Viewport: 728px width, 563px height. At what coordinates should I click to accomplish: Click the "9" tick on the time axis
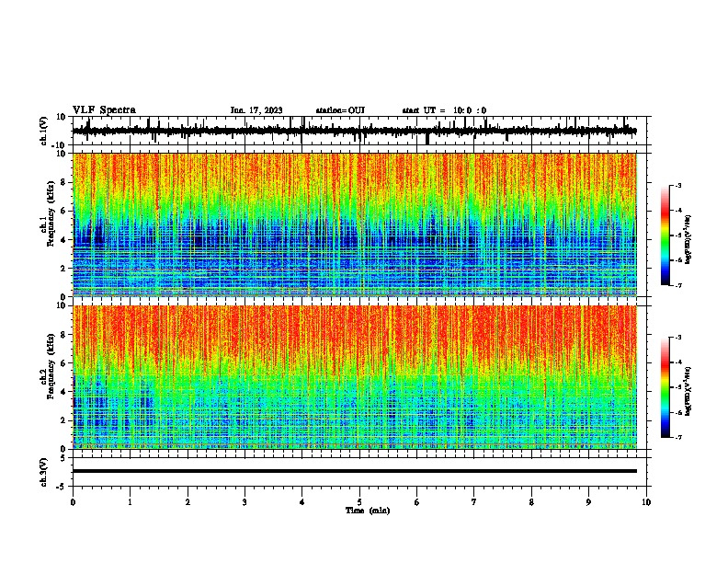click(588, 501)
